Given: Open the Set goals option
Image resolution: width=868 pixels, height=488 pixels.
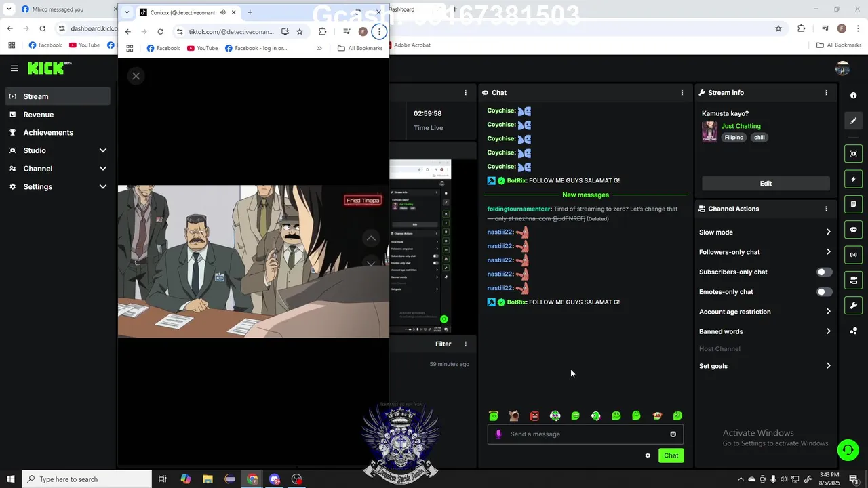Looking at the screenshot, I should (765, 366).
